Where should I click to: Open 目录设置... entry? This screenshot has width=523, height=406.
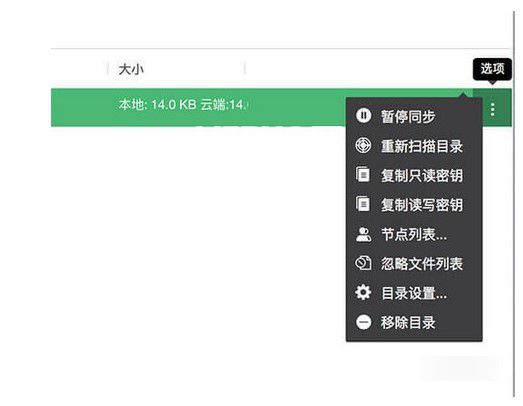[414, 293]
